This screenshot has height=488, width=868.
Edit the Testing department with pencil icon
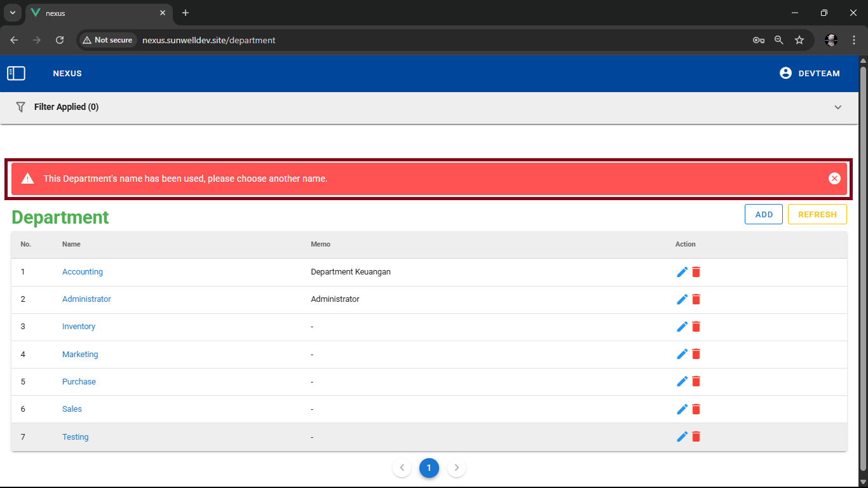pyautogui.click(x=682, y=437)
